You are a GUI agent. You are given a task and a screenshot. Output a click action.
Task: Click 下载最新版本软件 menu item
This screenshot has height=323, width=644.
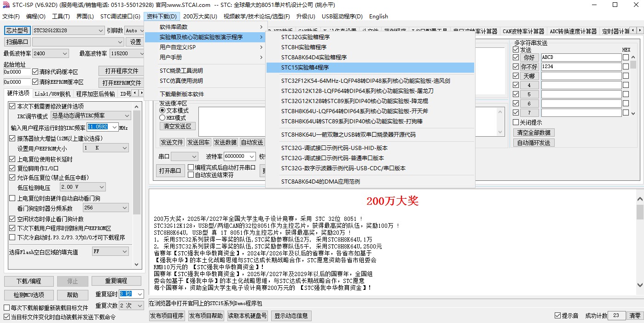click(x=205, y=94)
